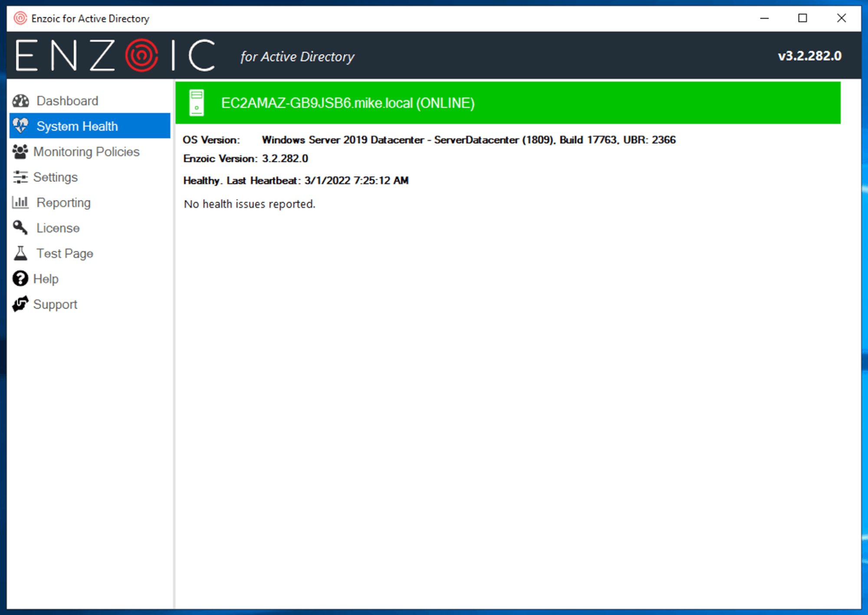Screen dimensions: 868x615
Task: Click the Settings sliders icon
Action: [20, 177]
